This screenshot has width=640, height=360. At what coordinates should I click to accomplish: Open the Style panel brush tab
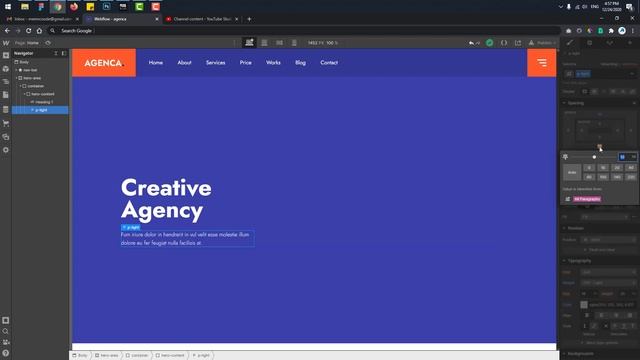click(570, 43)
